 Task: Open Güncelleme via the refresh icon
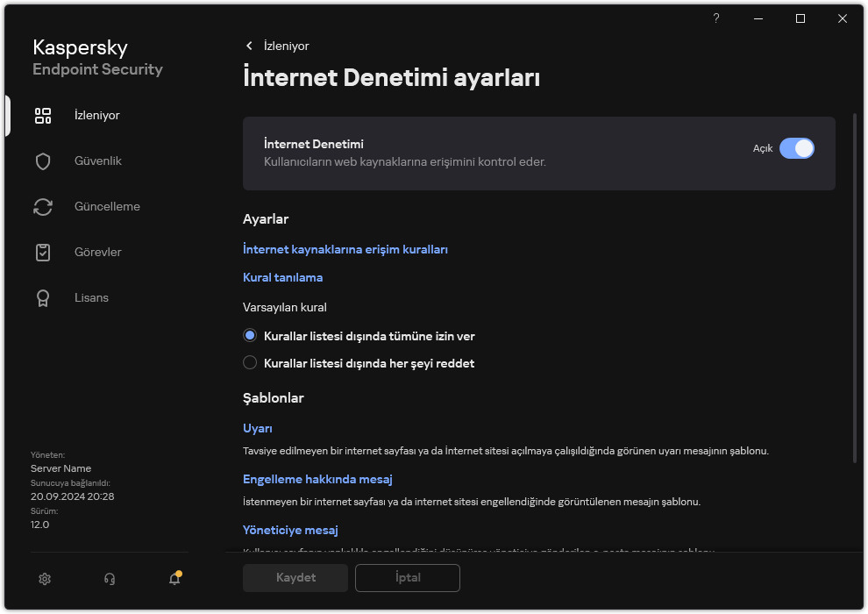pos(42,206)
